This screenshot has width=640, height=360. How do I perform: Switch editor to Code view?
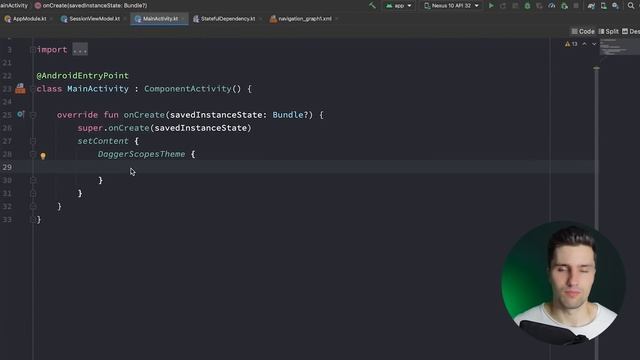pos(583,31)
